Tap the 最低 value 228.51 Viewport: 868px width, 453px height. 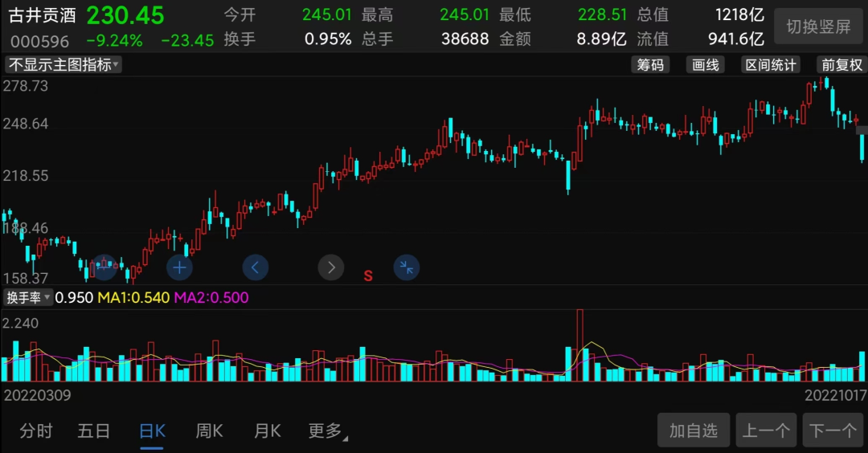click(x=602, y=14)
